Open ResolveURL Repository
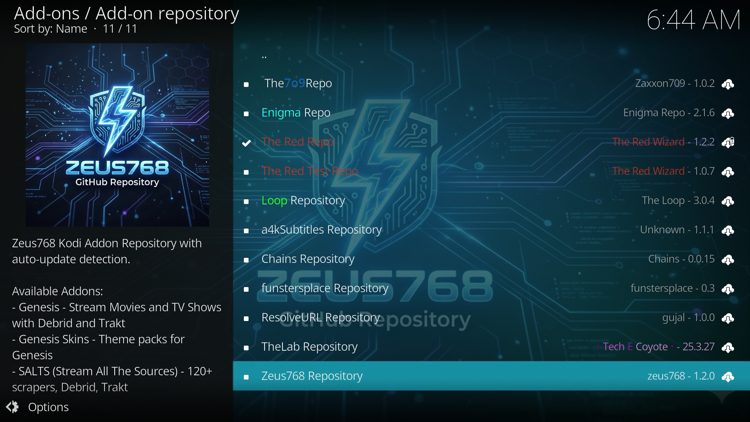Image resolution: width=750 pixels, height=422 pixels. [491, 317]
